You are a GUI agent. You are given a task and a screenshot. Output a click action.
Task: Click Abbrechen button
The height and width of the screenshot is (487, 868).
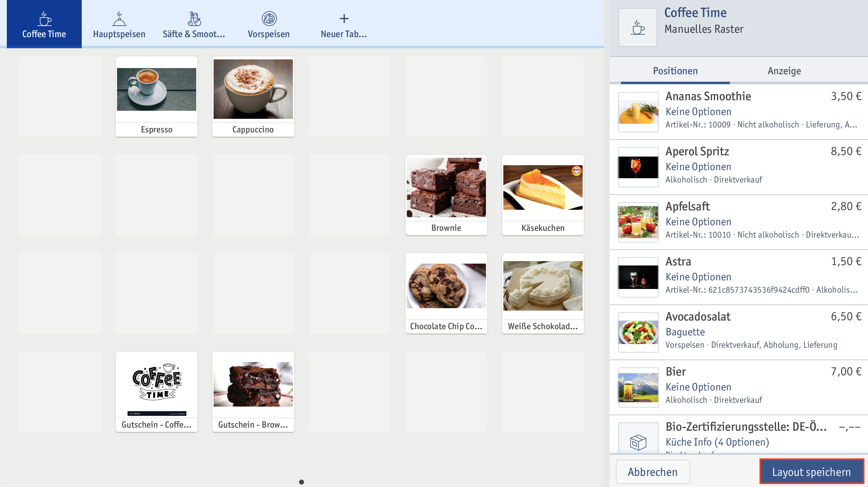(652, 472)
